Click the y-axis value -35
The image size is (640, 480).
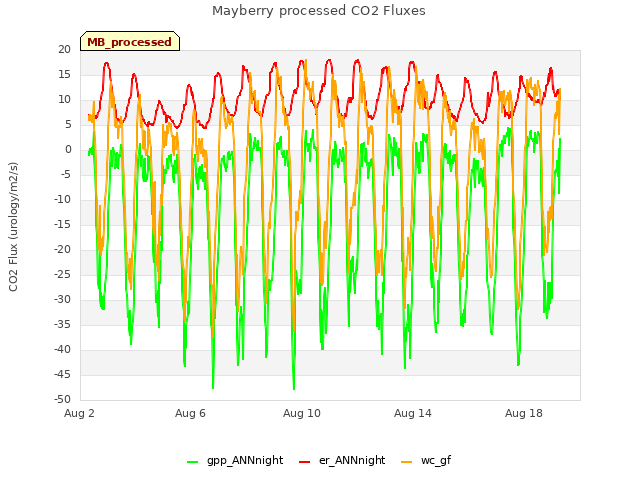62,324
